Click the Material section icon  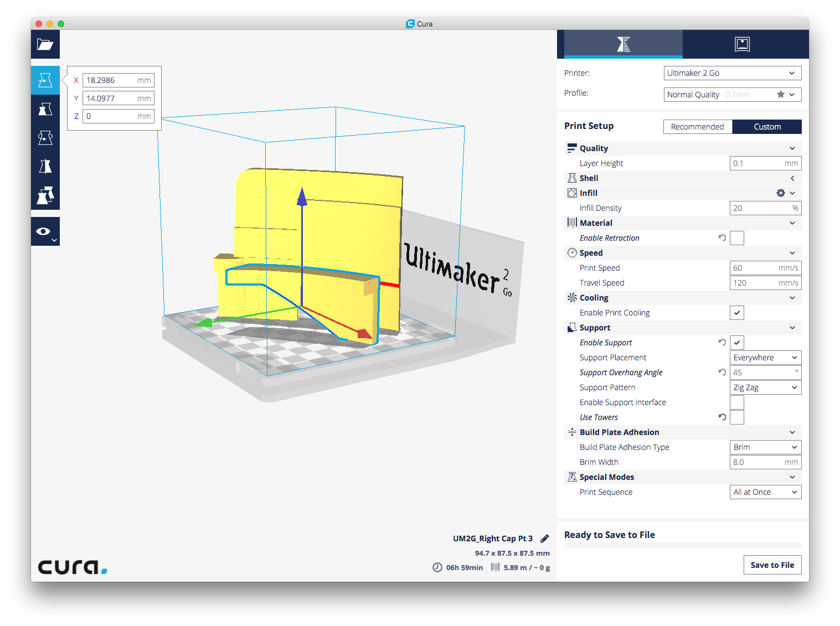(x=572, y=223)
